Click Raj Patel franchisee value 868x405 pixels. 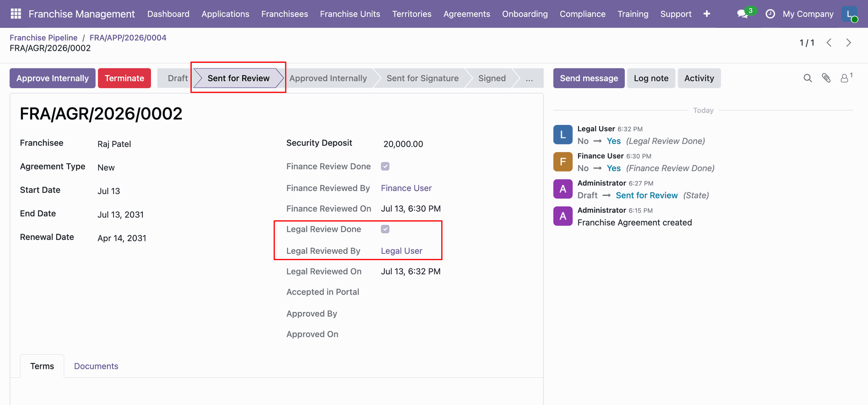click(x=114, y=144)
